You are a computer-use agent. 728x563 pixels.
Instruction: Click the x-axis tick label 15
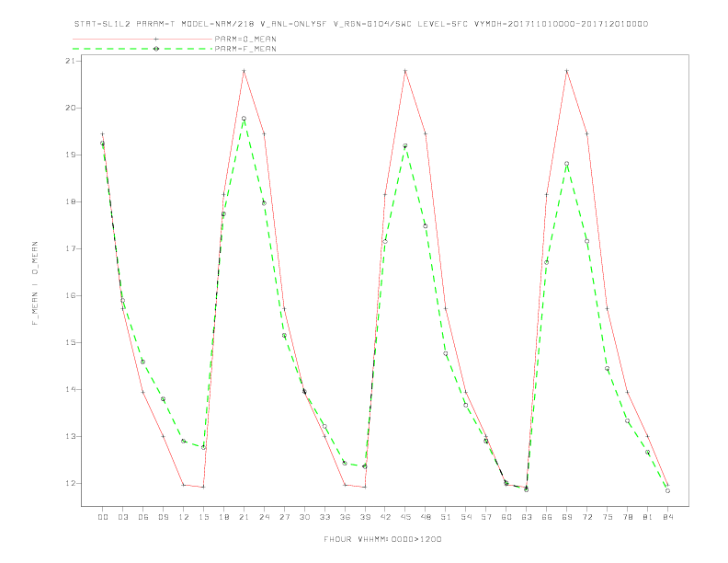(x=203, y=517)
